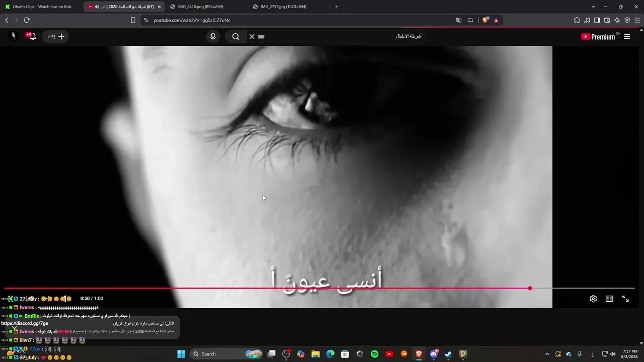The height and width of the screenshot is (362, 644).
Task: Click the taskbar microphone tray icon
Action: point(580,354)
